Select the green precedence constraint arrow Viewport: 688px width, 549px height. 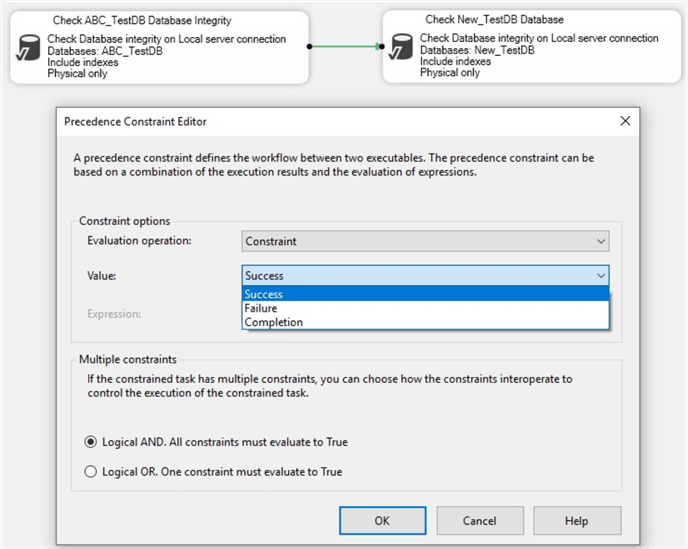point(346,46)
